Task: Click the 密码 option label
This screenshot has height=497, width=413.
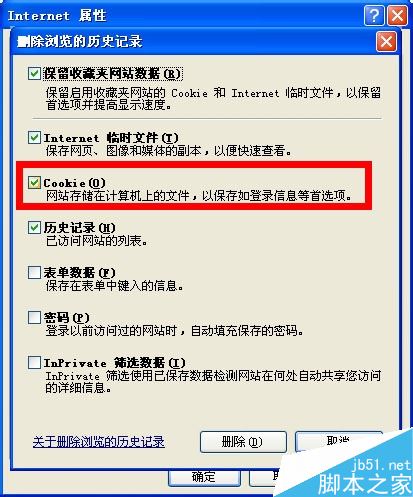Action: click(66, 318)
